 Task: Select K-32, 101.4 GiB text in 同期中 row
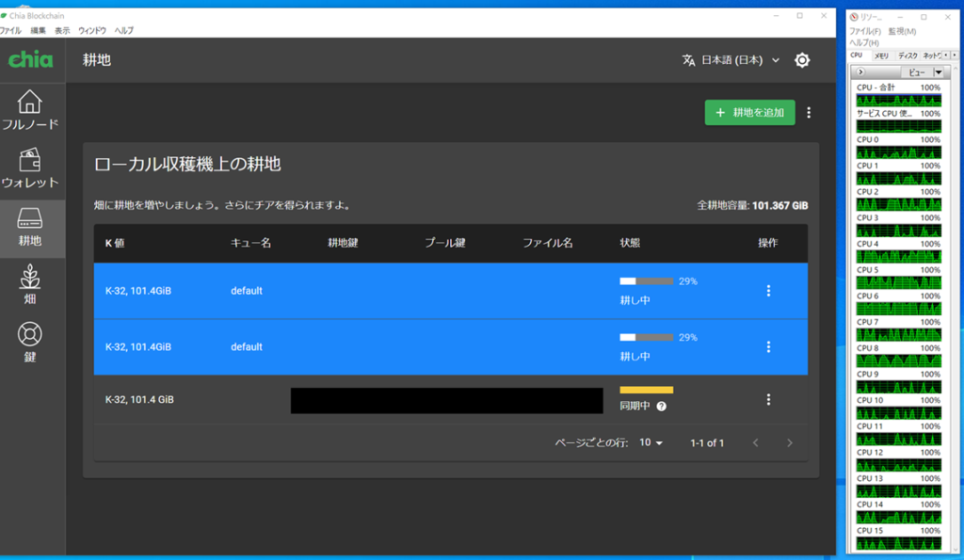point(139,400)
